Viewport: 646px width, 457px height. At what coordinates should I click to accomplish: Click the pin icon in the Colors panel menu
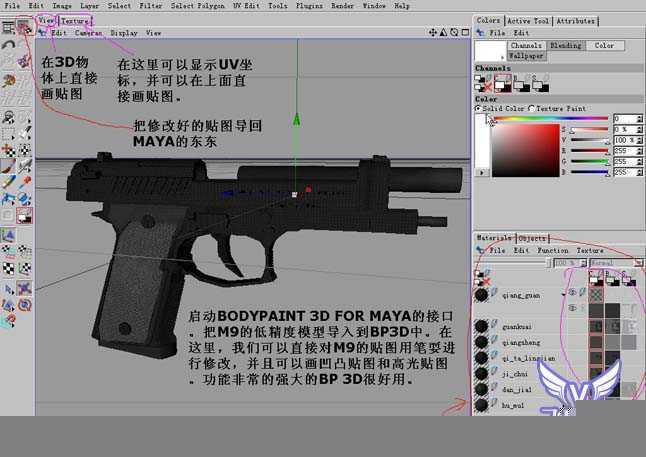point(480,32)
